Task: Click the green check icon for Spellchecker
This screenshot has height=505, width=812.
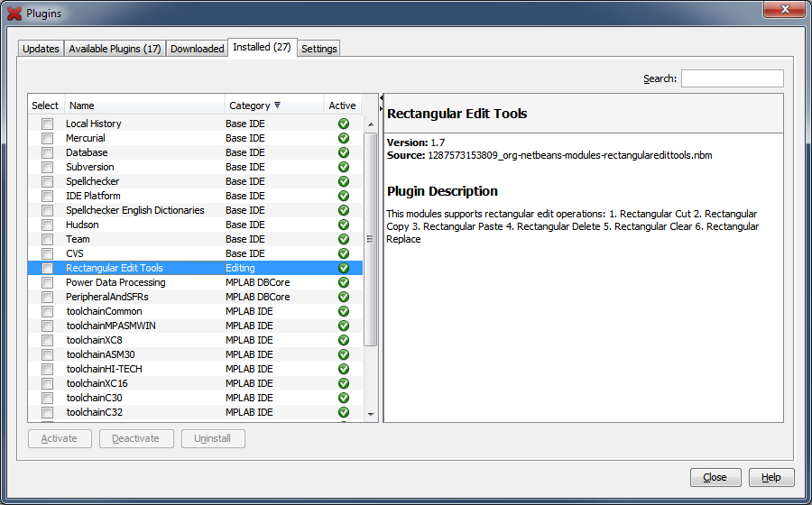Action: (x=343, y=181)
